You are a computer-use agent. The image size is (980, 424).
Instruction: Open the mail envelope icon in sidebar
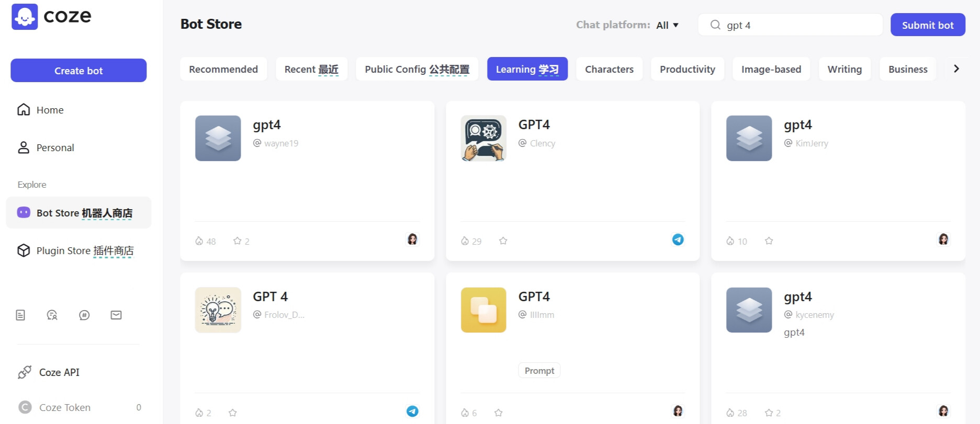click(116, 315)
